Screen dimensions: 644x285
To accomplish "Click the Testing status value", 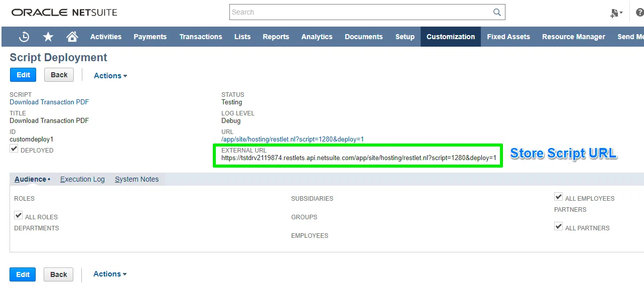I will pos(231,102).
